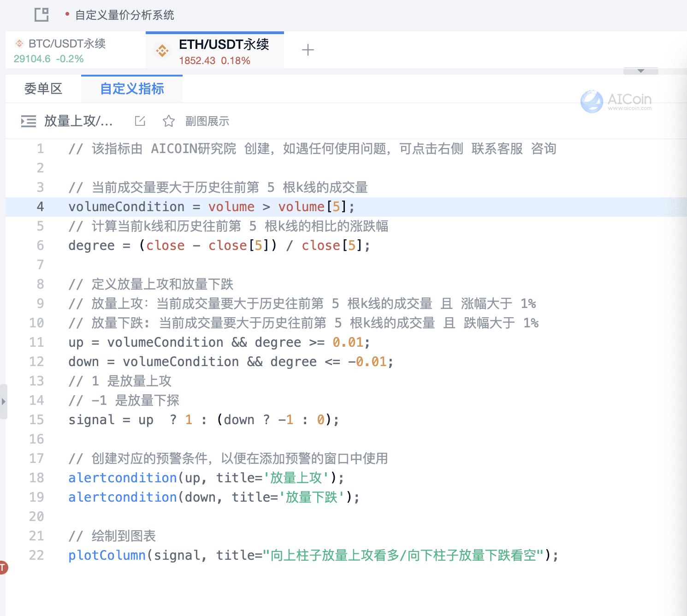Favorite the indicator with the star icon
This screenshot has height=616, width=687.
pos(169,121)
